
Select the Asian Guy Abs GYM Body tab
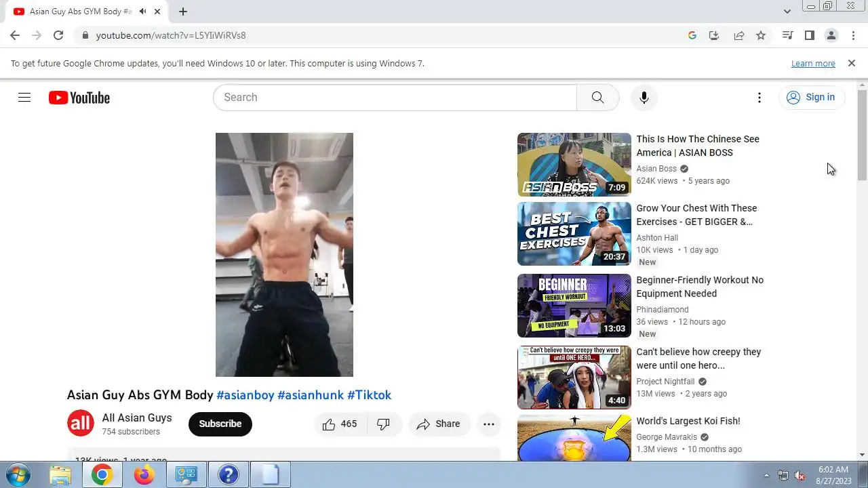[x=80, y=12]
